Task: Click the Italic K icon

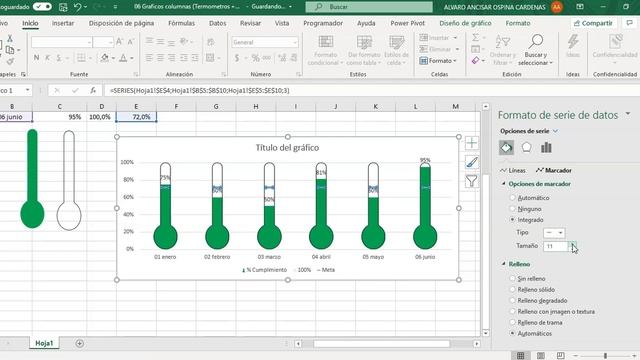Action: (x=47, y=58)
